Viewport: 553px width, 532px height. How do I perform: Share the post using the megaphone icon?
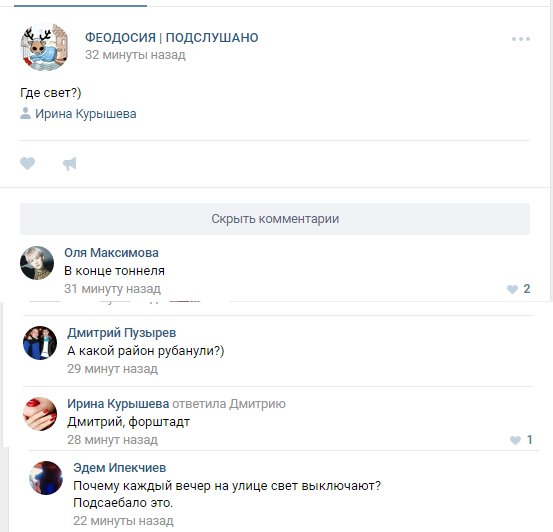(69, 164)
